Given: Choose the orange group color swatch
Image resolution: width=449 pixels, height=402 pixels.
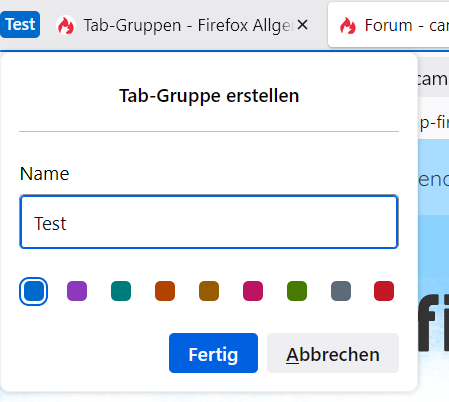Looking at the screenshot, I should (x=165, y=291).
